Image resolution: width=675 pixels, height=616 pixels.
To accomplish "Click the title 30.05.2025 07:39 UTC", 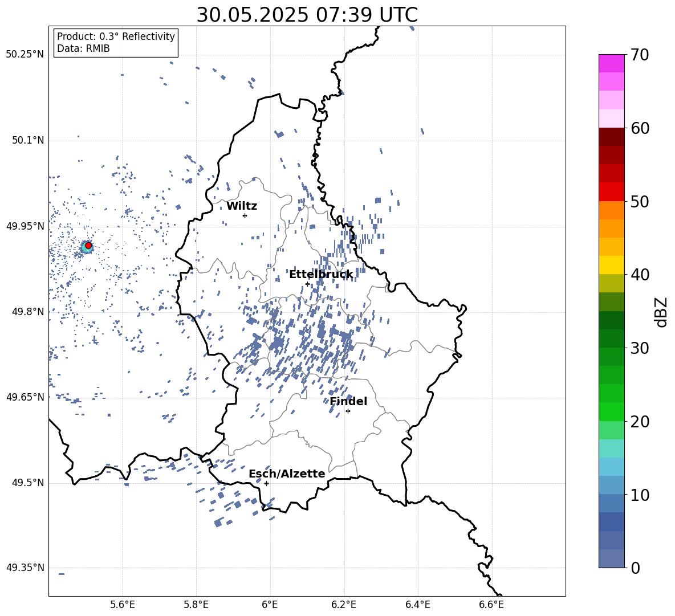I will click(x=307, y=15).
